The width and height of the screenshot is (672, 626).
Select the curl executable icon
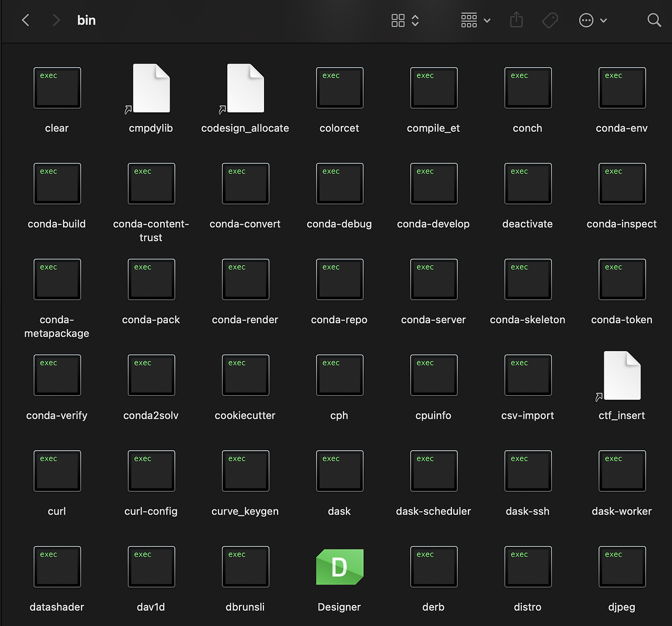point(57,471)
